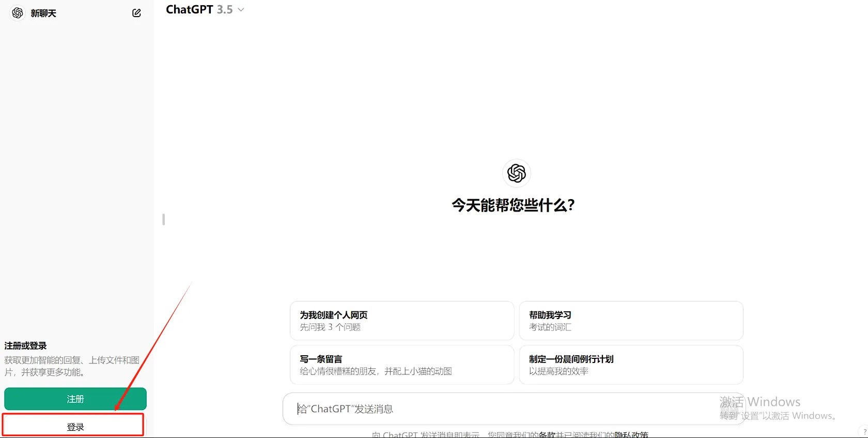Click the help question mark icon
Viewport: 868px width, 438px height.
tap(864, 432)
